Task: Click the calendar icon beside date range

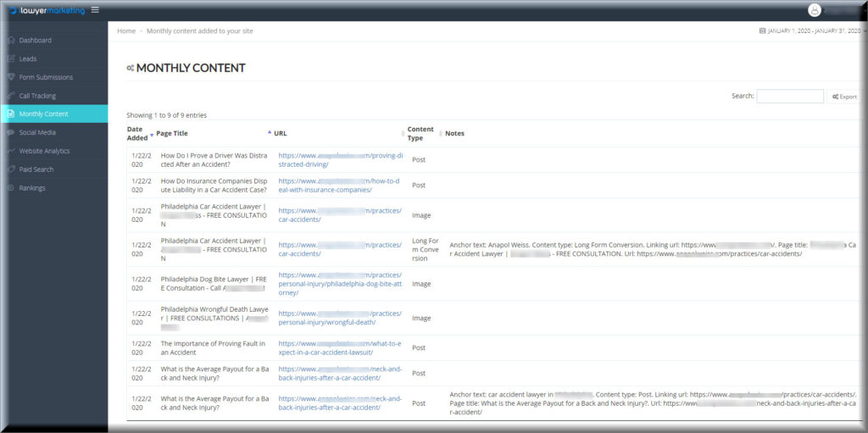Action: [762, 31]
